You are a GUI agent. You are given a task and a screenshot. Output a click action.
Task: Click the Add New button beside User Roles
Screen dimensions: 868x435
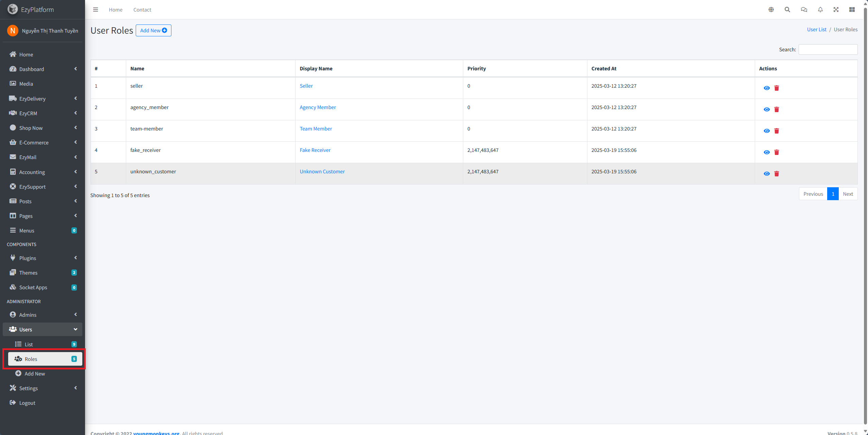click(x=153, y=30)
